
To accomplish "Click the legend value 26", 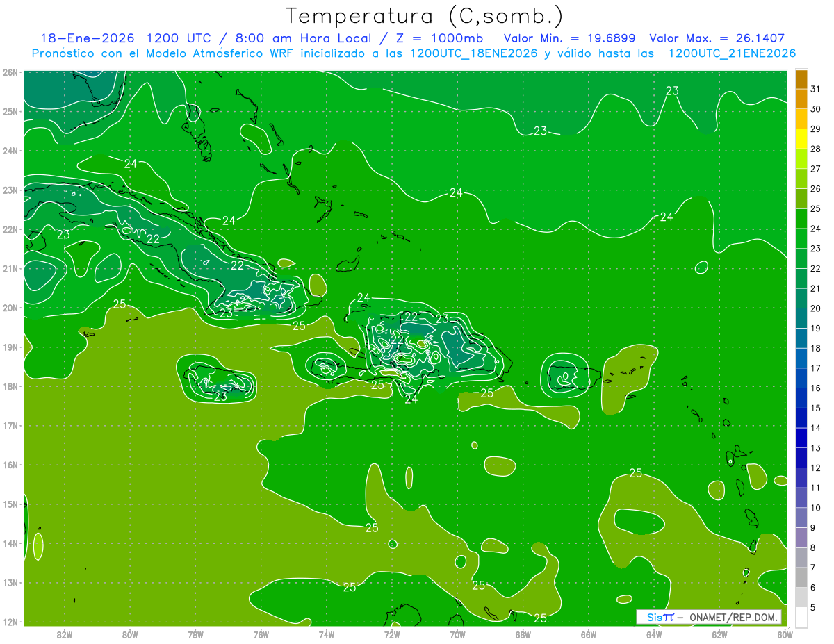I will pyautogui.click(x=815, y=189).
